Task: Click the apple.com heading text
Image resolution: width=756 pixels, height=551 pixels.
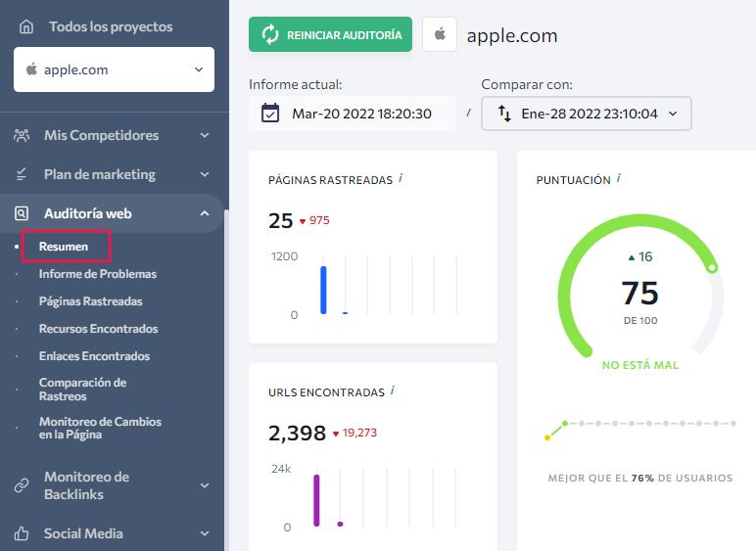Action: pyautogui.click(x=512, y=35)
